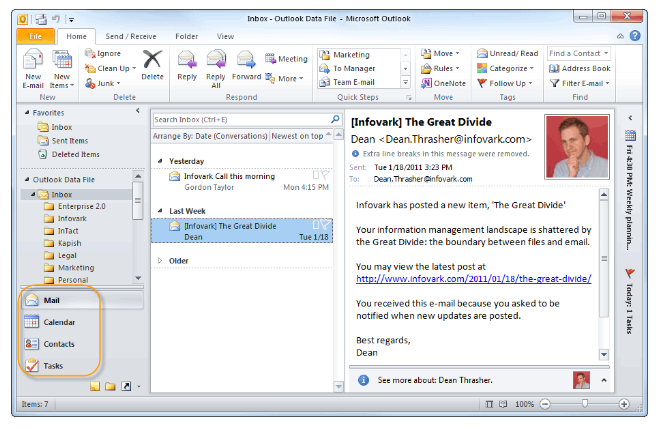
Task: Set category box on Infovark Call message
Action: pyautogui.click(x=316, y=175)
